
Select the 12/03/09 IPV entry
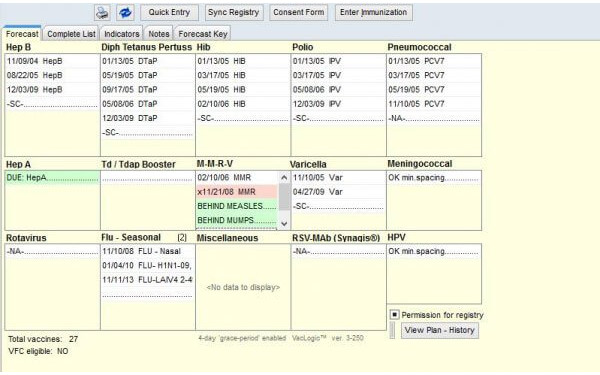338,104
